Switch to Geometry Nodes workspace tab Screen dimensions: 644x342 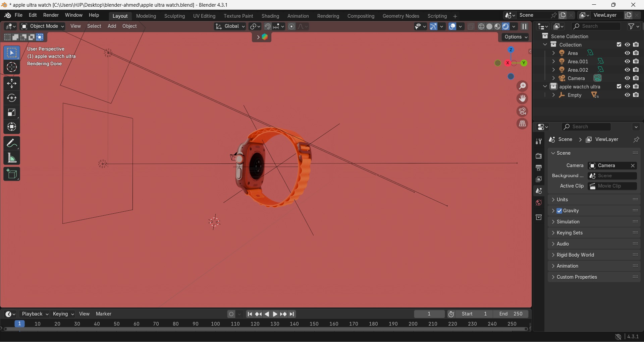(401, 16)
